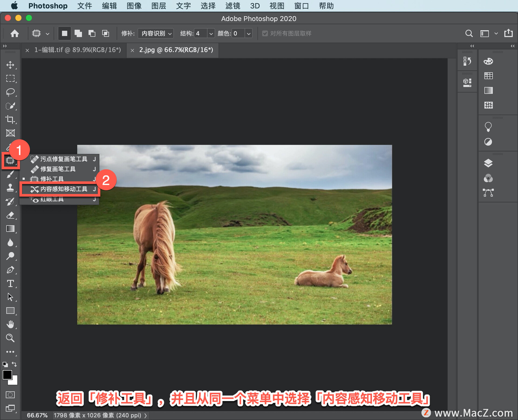Open the Adjustments panel icon
Image resolution: width=518 pixels, height=420 pixels.
pyautogui.click(x=488, y=142)
